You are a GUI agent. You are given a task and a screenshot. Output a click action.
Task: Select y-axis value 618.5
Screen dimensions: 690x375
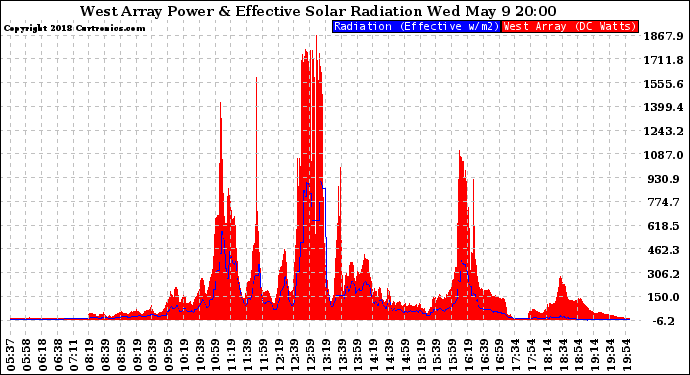click(664, 226)
